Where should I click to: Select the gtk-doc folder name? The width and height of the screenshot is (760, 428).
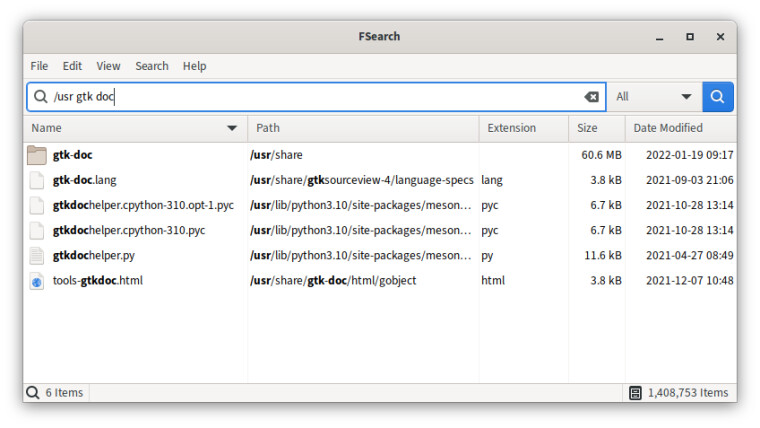point(72,155)
